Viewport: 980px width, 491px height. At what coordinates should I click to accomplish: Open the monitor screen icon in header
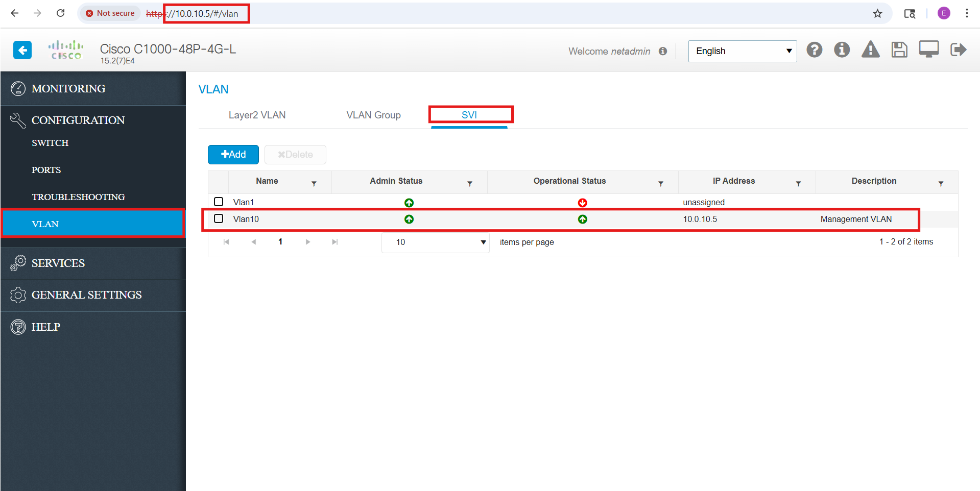click(x=928, y=50)
